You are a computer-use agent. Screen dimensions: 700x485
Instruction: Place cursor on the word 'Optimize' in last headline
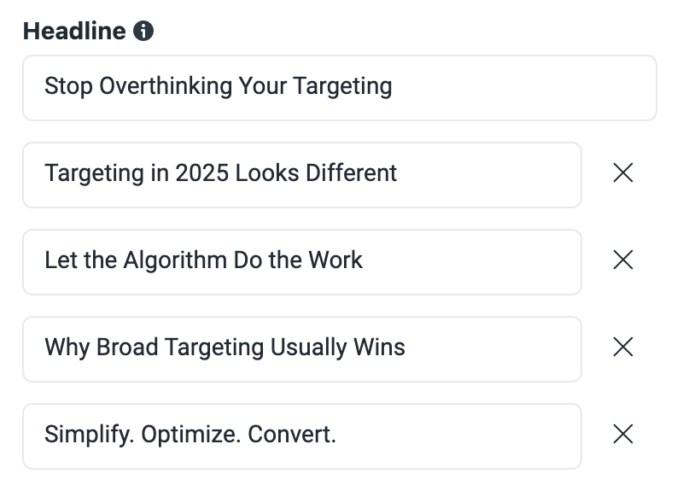(191, 435)
